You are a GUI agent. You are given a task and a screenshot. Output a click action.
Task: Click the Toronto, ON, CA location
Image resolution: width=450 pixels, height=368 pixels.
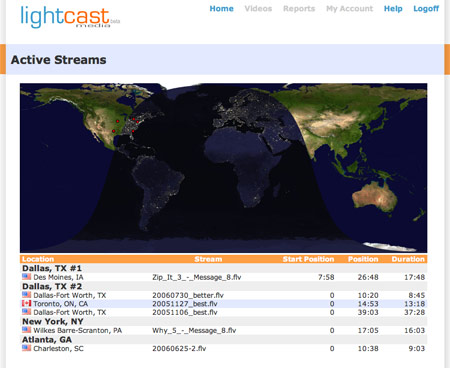coord(61,304)
